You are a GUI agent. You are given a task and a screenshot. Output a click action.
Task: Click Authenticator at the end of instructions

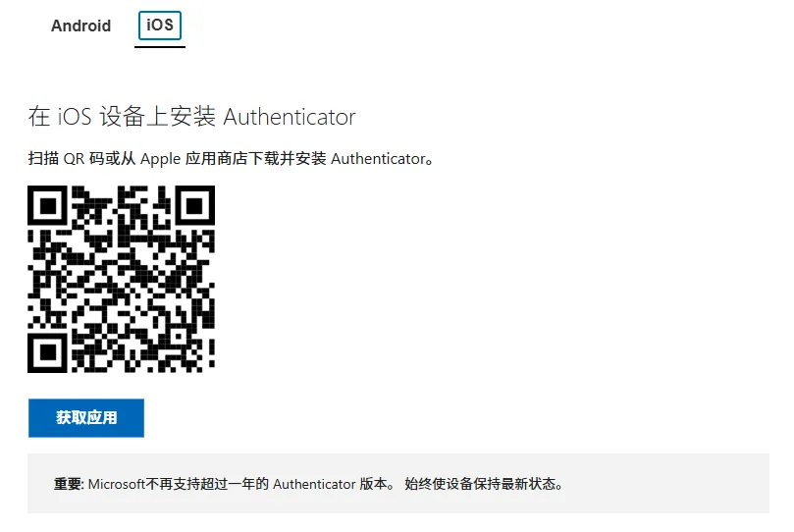[x=378, y=159]
